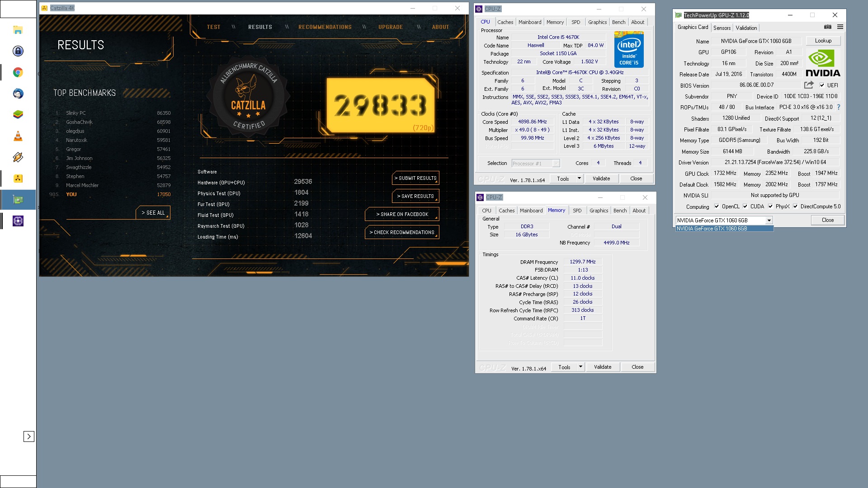The height and width of the screenshot is (488, 868).
Task: Open Caches tab in top CPU-Z window
Action: click(x=505, y=22)
